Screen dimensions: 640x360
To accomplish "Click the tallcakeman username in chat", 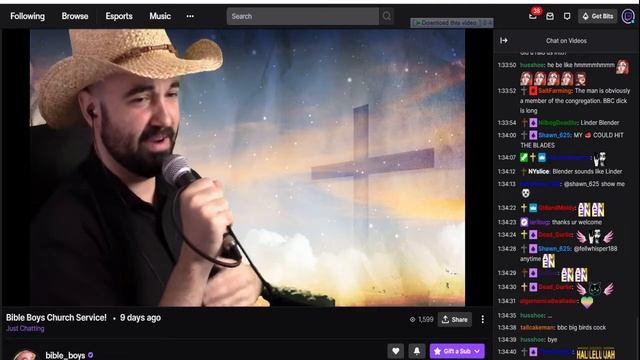I will coord(538,328).
